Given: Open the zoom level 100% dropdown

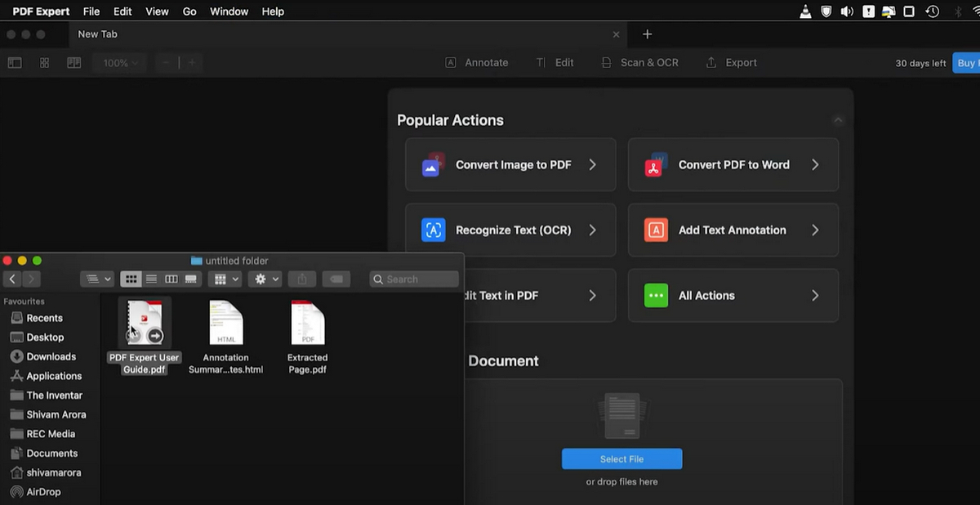Looking at the screenshot, I should pyautogui.click(x=118, y=62).
